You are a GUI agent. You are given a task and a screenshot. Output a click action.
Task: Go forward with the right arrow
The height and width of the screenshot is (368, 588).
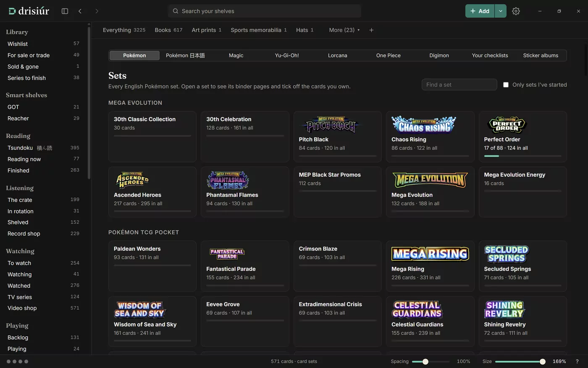(x=97, y=11)
